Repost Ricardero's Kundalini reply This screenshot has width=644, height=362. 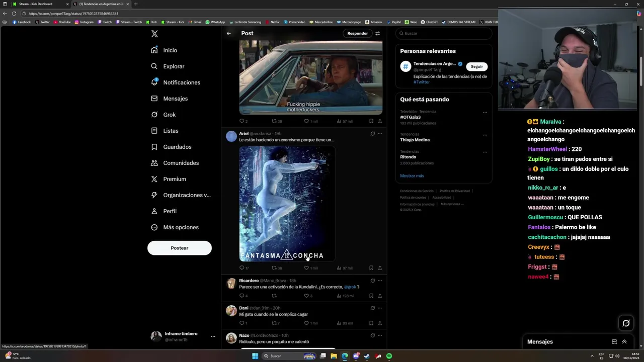274,296
